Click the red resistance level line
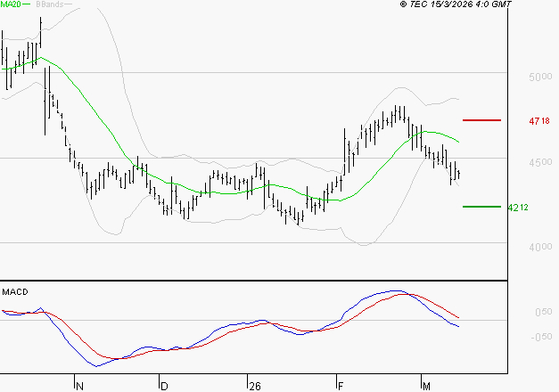559x392 pixels. click(481, 120)
